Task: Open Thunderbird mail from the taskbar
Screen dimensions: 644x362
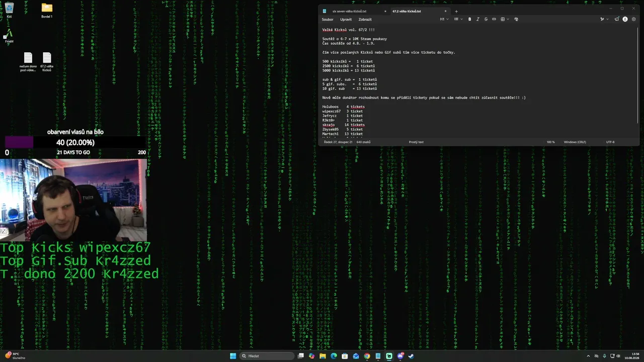Action: click(356, 356)
